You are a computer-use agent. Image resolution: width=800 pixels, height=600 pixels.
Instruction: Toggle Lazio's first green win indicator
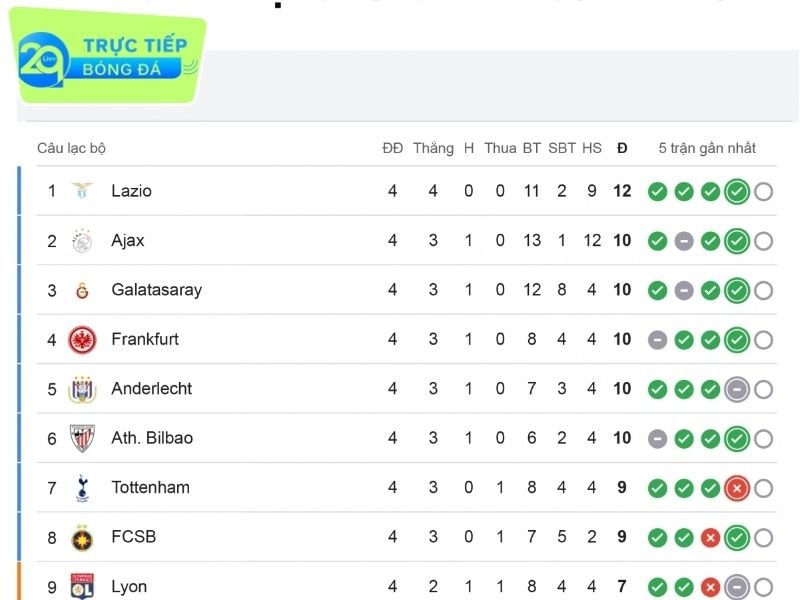[658, 191]
